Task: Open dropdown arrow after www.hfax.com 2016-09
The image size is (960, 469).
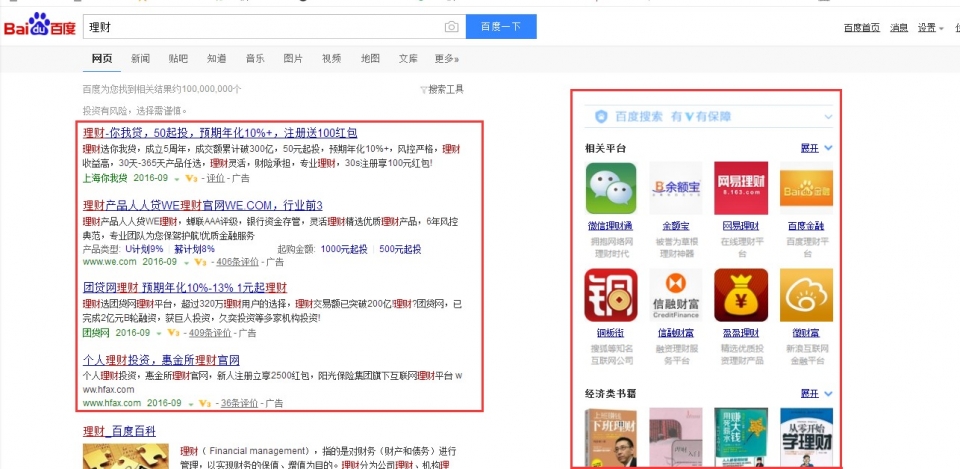Action: [192, 404]
